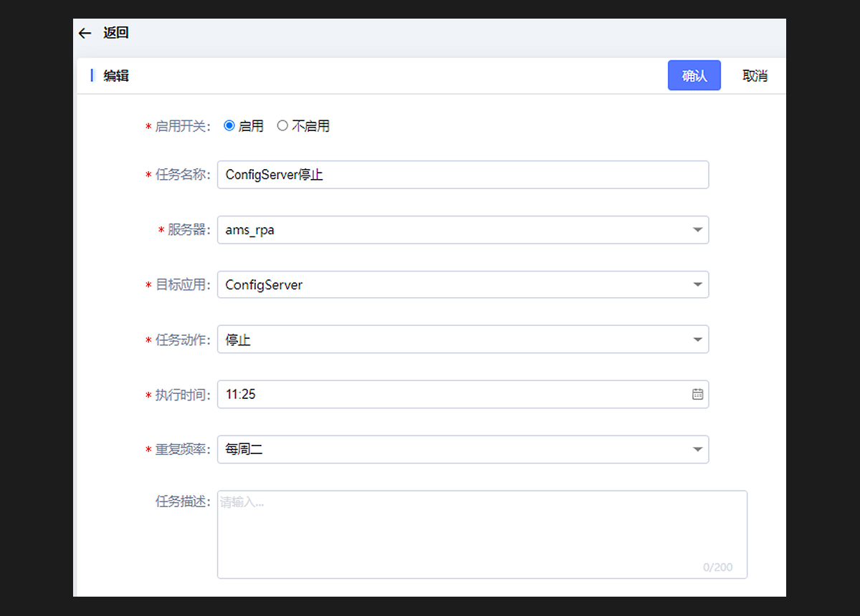Image resolution: width=860 pixels, height=616 pixels.
Task: Open the 任务动作 dropdown
Action: [463, 340]
